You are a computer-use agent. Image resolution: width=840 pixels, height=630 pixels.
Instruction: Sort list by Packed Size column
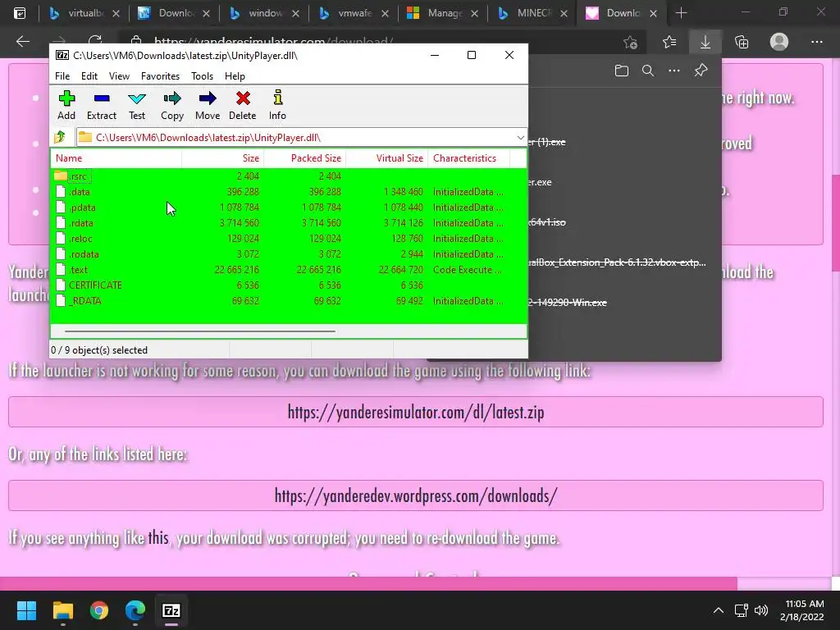(x=304, y=158)
